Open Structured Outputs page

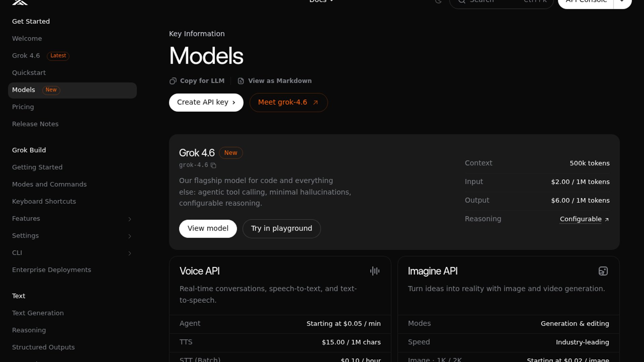[43, 347]
